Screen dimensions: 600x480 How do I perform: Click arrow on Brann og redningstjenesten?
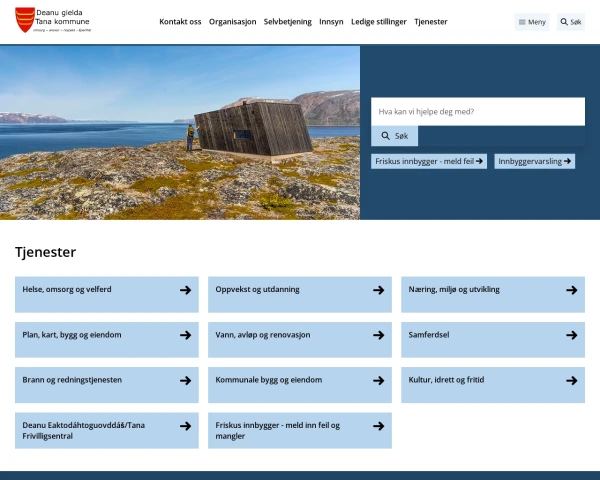pos(185,380)
